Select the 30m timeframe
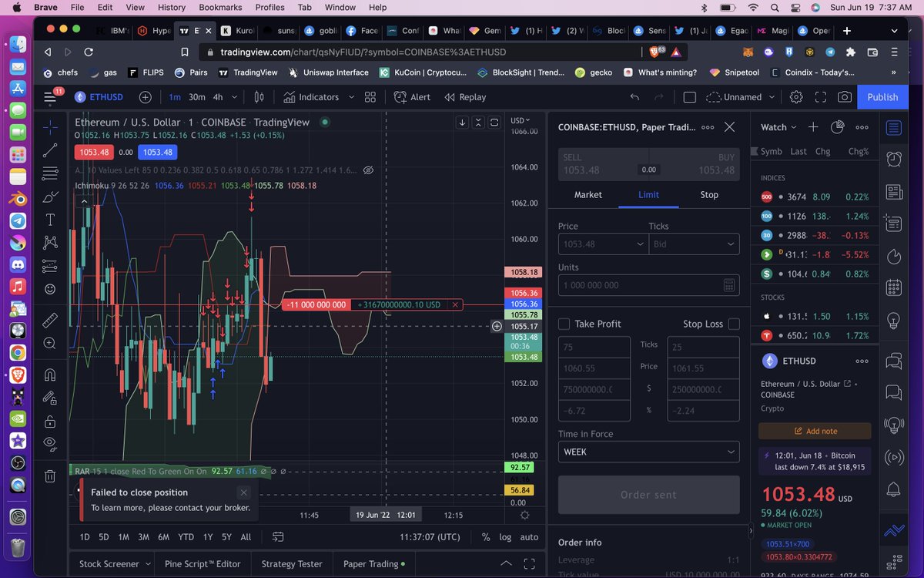Screen dimensions: 924x578 pos(197,97)
